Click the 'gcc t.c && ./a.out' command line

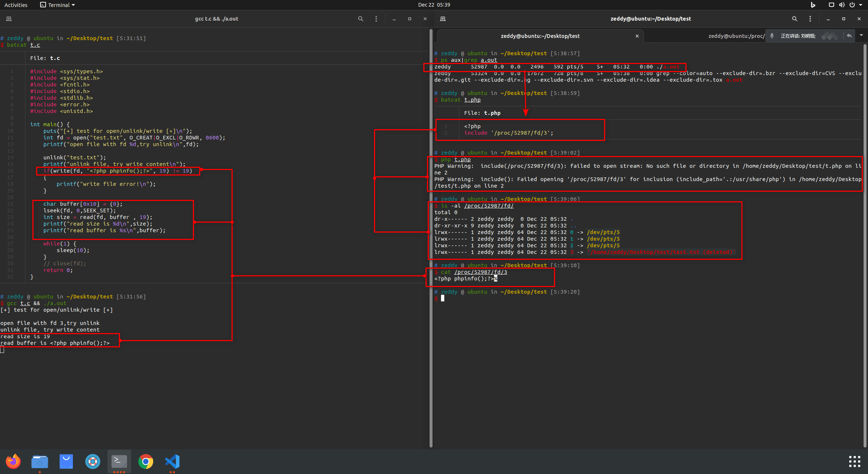coord(37,303)
